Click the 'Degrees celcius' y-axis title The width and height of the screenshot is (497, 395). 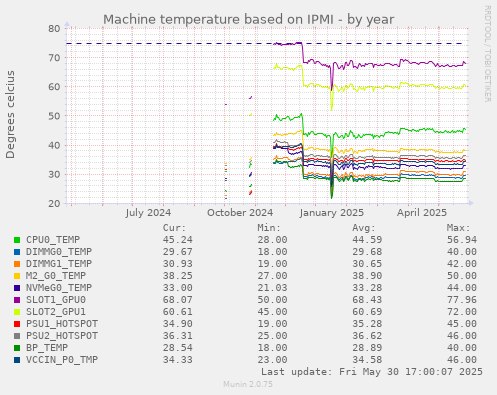(10, 114)
